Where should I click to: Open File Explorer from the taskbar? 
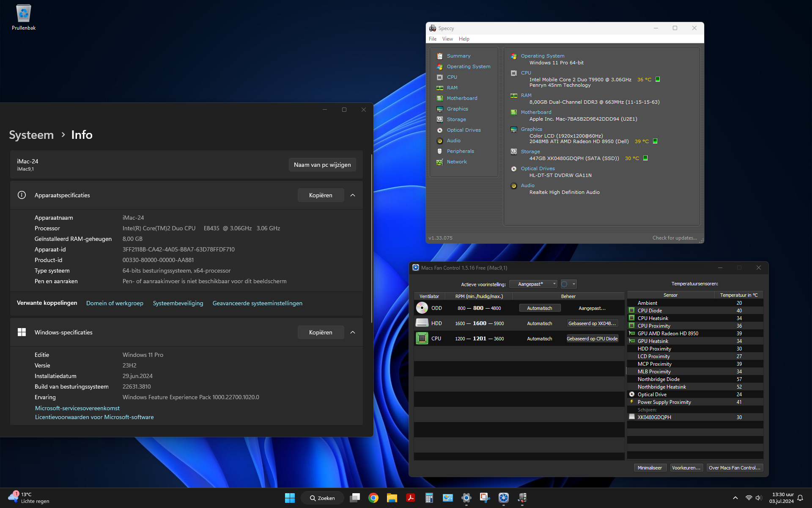pos(392,498)
